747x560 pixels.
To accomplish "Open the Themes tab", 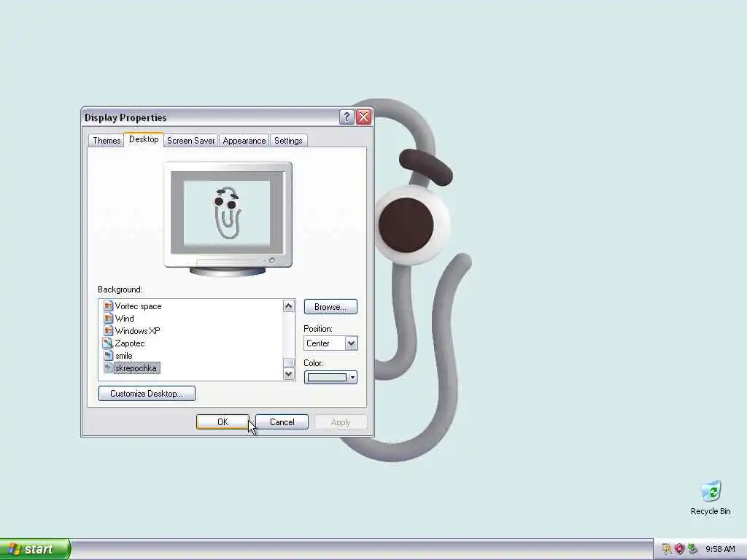I will 107,141.
